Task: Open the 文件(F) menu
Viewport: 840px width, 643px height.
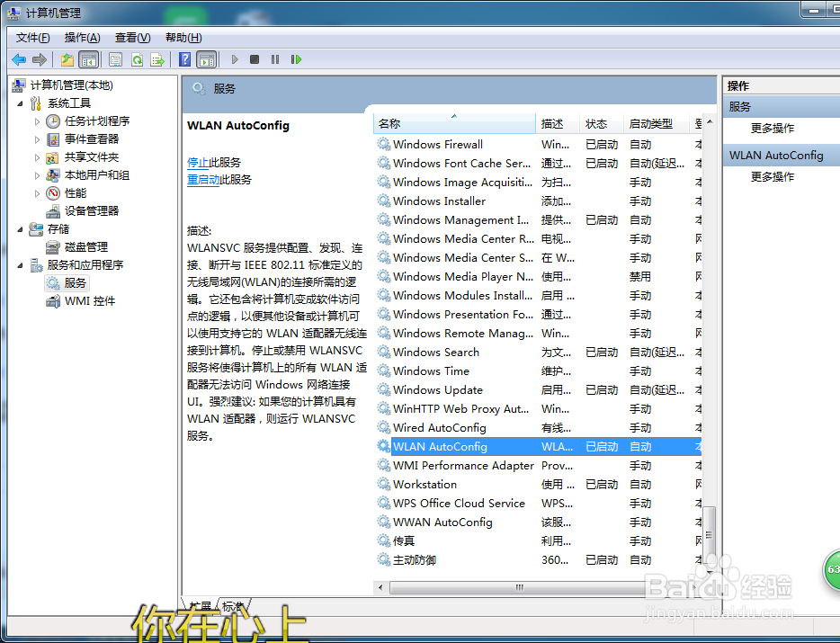Action: [32, 38]
